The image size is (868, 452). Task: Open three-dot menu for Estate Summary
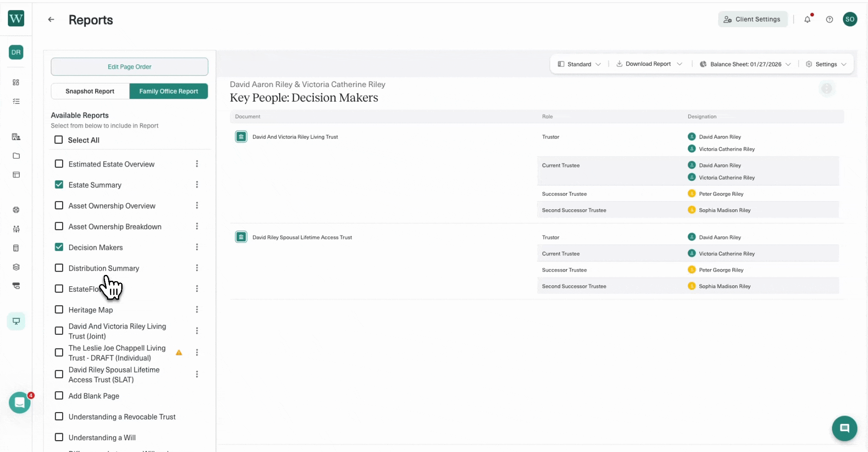pyautogui.click(x=197, y=185)
